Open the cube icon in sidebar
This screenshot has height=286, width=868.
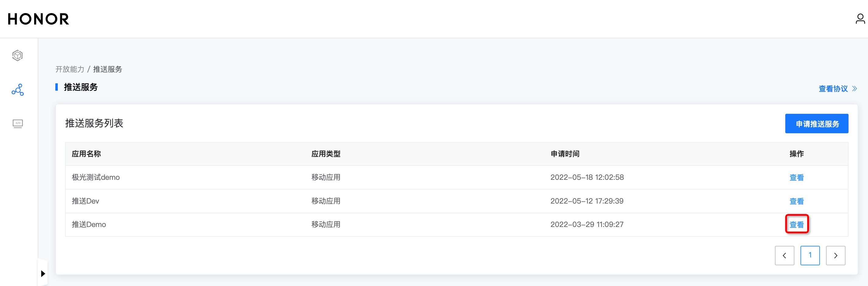(18, 55)
